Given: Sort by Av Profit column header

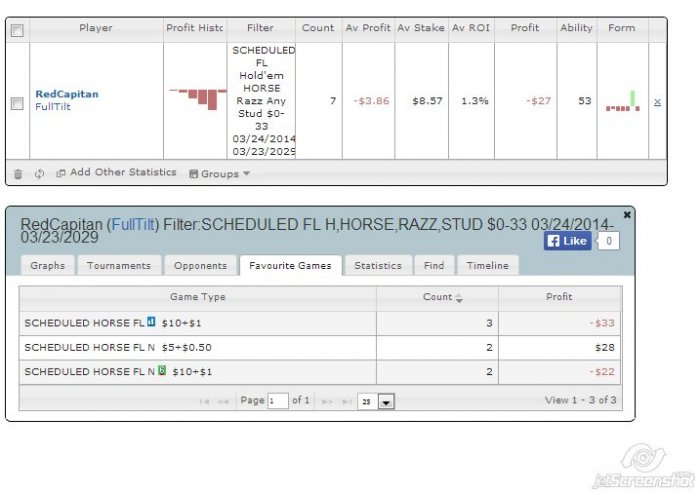Looking at the screenshot, I should point(368,28).
